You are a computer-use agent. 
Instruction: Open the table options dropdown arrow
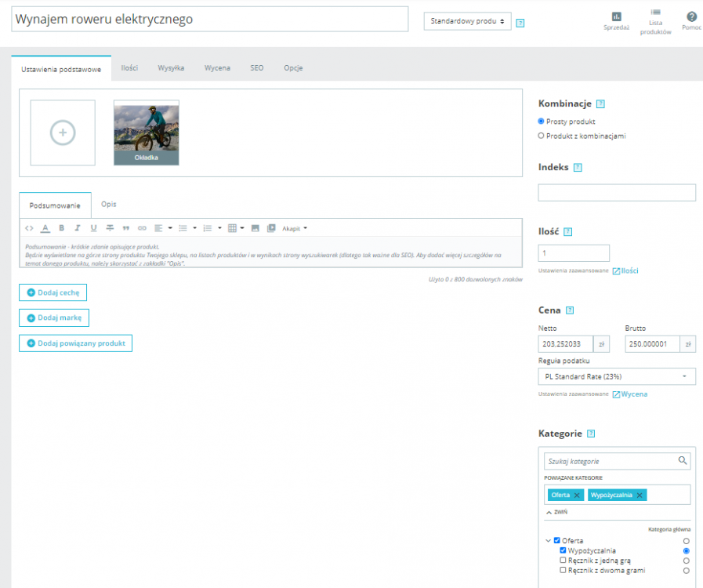pyautogui.click(x=242, y=228)
